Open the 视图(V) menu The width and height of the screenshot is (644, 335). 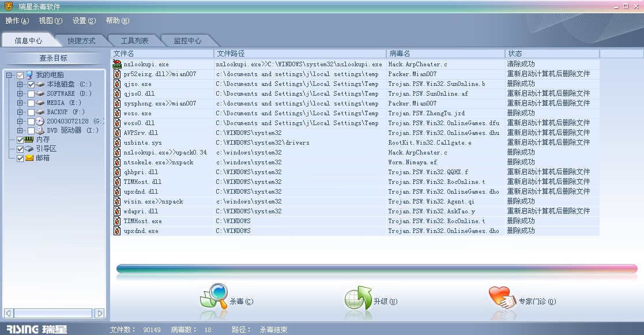tap(51, 21)
